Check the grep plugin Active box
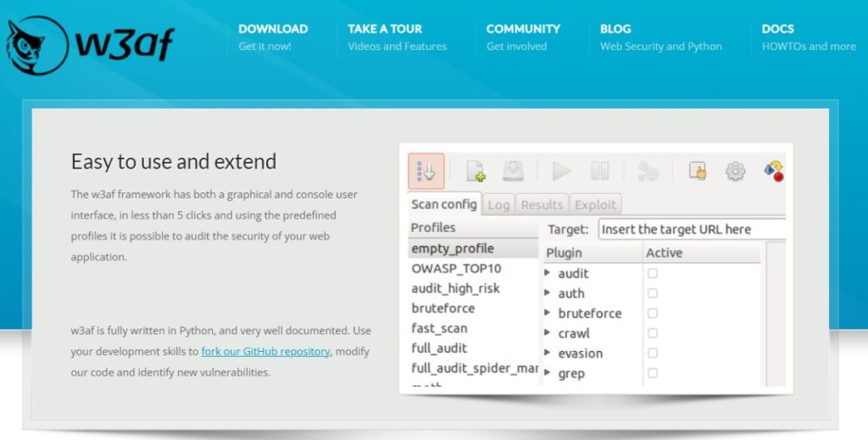Screen dimensions: 868x440 pos(653,373)
